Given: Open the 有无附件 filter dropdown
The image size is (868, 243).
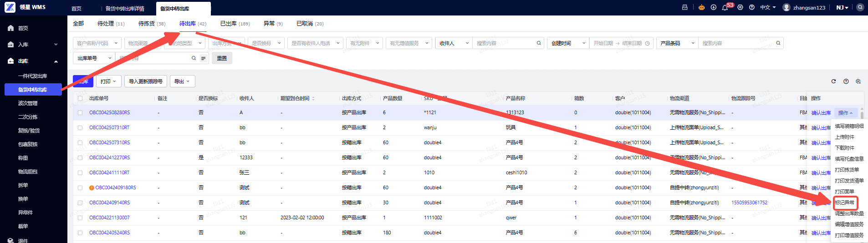Looking at the screenshot, I should (x=364, y=43).
